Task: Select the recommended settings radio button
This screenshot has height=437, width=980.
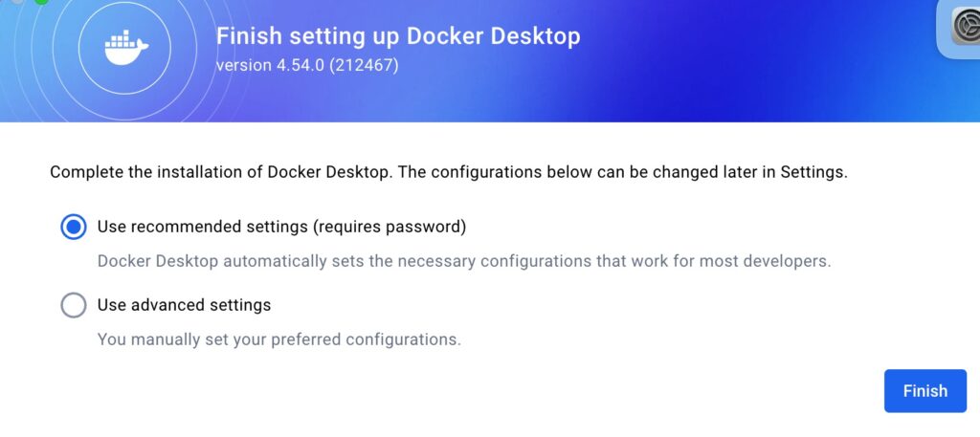Action: 74,228
